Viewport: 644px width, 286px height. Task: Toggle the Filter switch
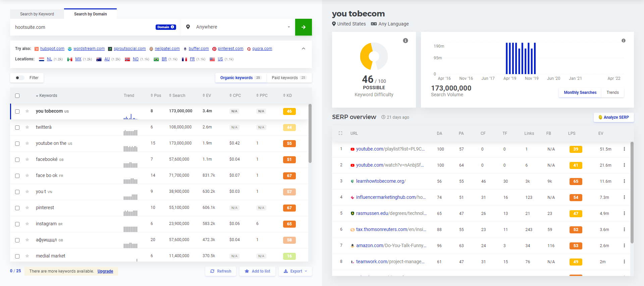[x=20, y=78]
